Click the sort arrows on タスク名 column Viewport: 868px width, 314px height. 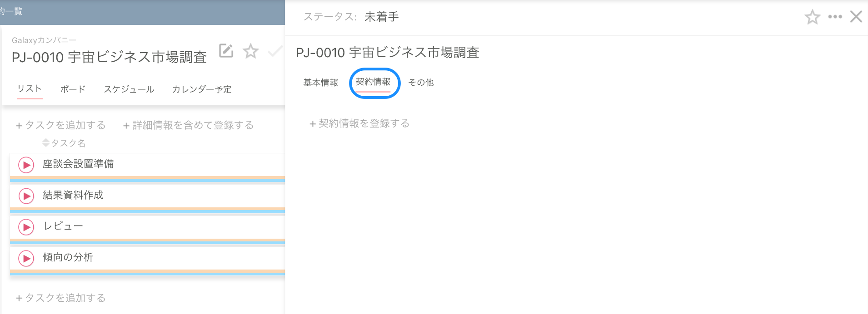46,142
